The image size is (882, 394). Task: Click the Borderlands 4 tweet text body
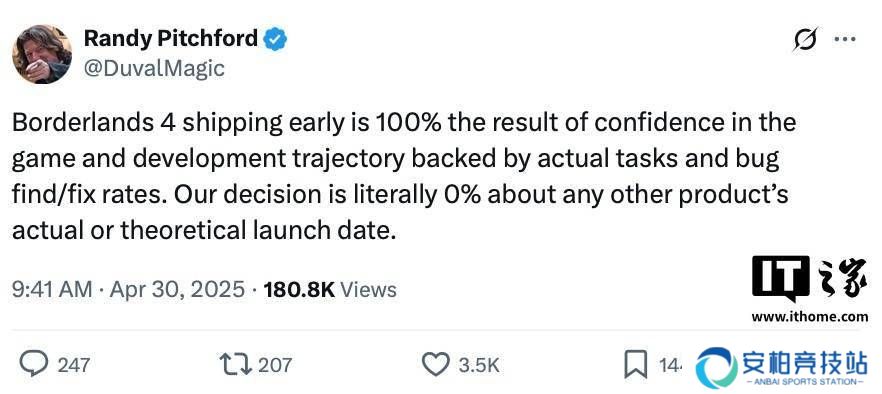pos(404,177)
